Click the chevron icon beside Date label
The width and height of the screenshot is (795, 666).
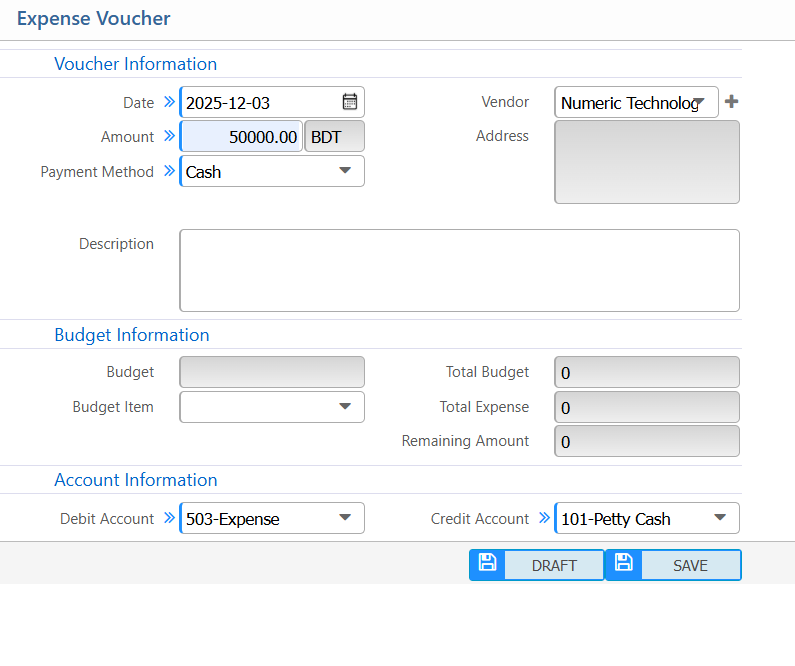coord(169,102)
